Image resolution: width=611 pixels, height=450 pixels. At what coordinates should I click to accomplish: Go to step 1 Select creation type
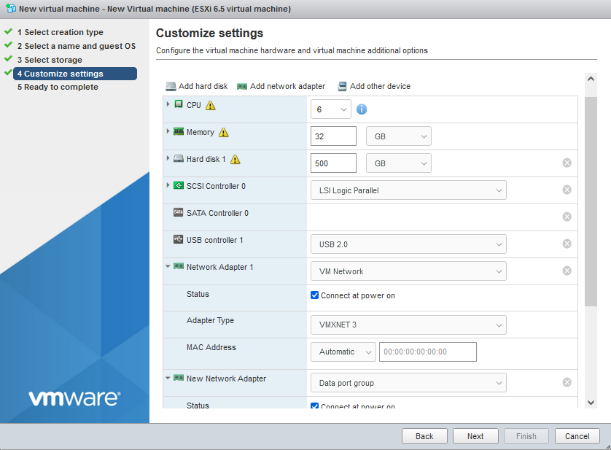tap(59, 32)
